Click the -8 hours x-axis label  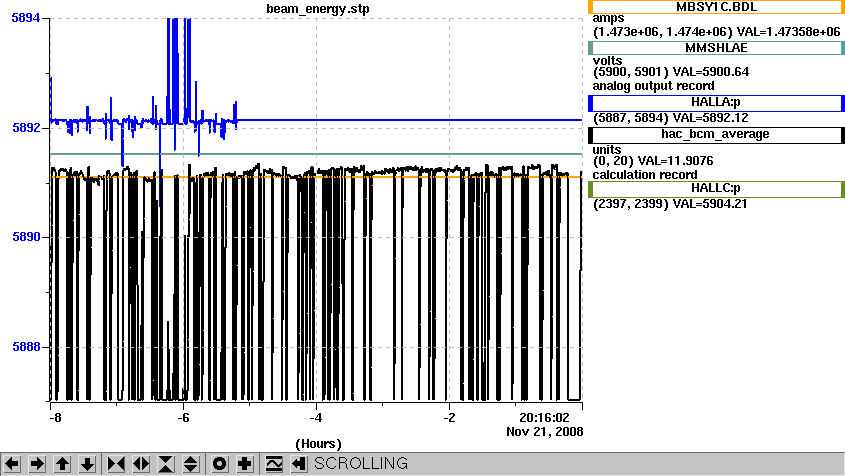56,418
